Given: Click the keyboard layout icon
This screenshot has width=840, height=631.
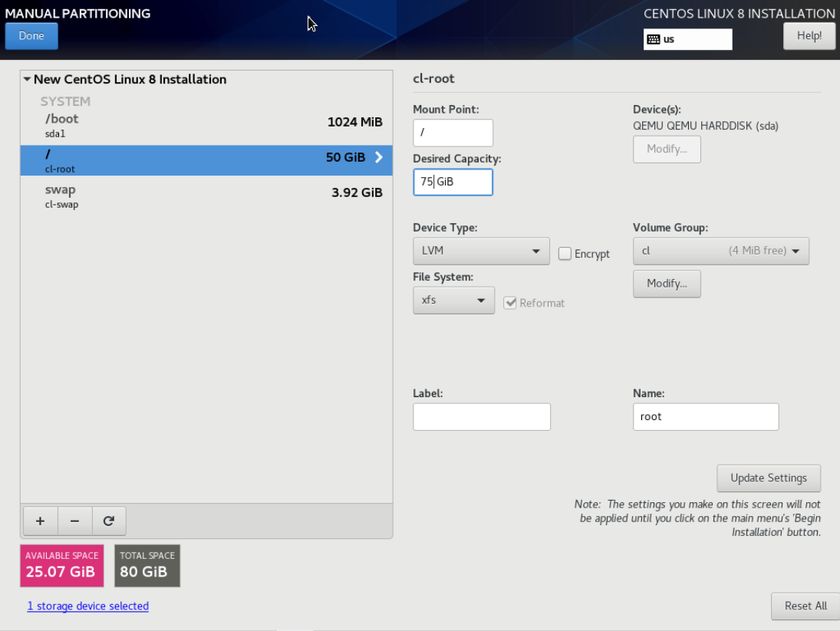Looking at the screenshot, I should (654, 39).
